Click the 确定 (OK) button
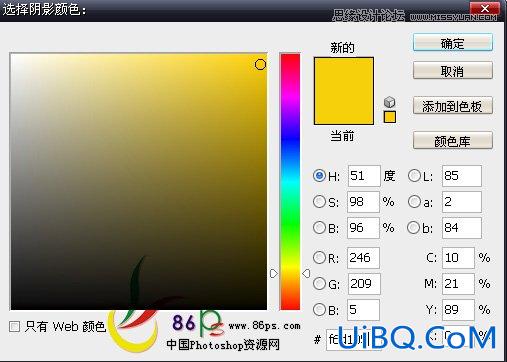507x362 pixels. point(453,42)
